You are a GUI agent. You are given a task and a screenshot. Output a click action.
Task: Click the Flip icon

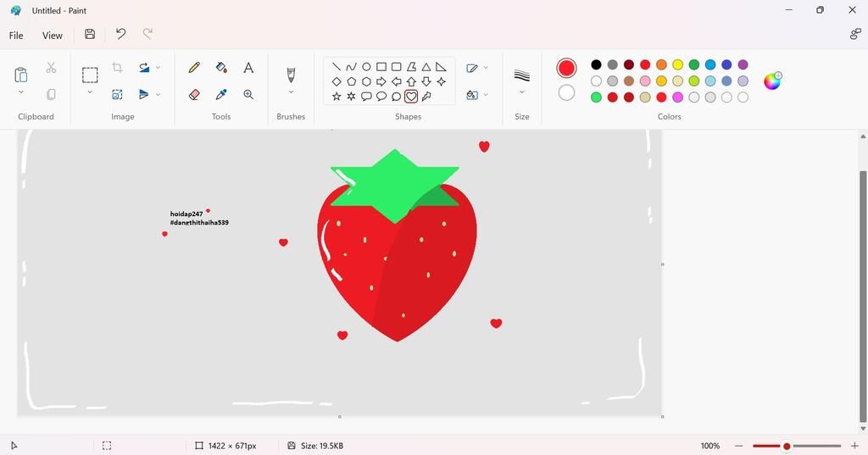pyautogui.click(x=144, y=95)
